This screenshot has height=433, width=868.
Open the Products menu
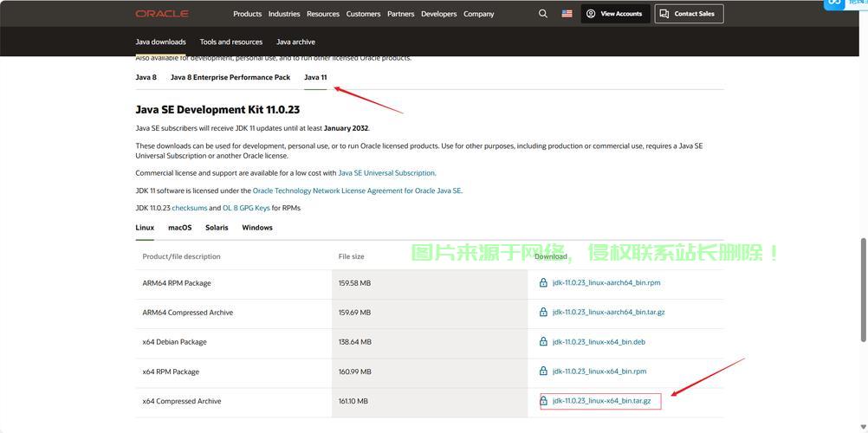click(x=248, y=14)
